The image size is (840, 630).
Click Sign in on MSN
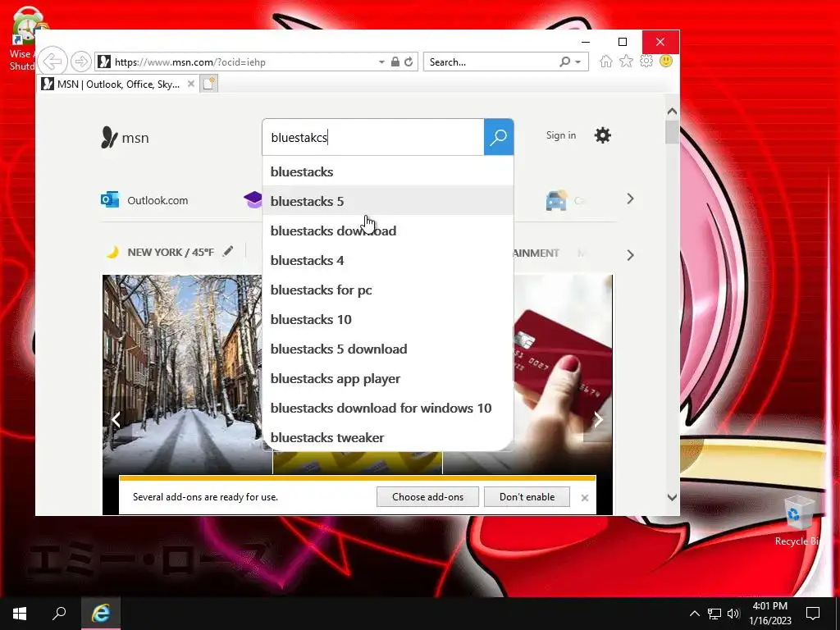[561, 135]
